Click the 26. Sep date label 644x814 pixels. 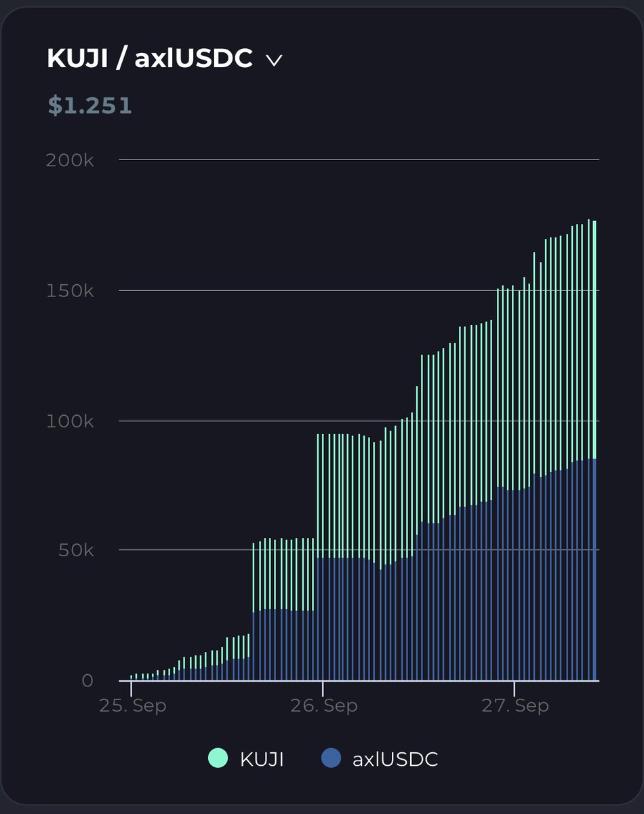(x=323, y=705)
